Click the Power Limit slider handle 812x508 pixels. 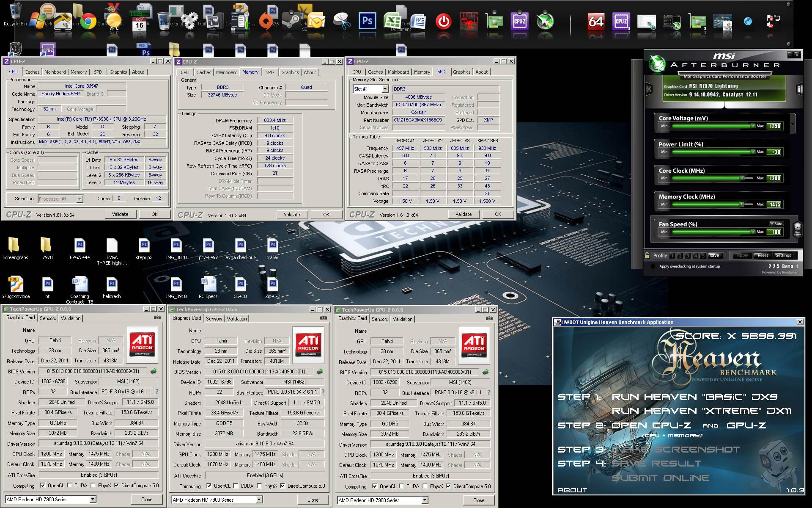pyautogui.click(x=753, y=152)
